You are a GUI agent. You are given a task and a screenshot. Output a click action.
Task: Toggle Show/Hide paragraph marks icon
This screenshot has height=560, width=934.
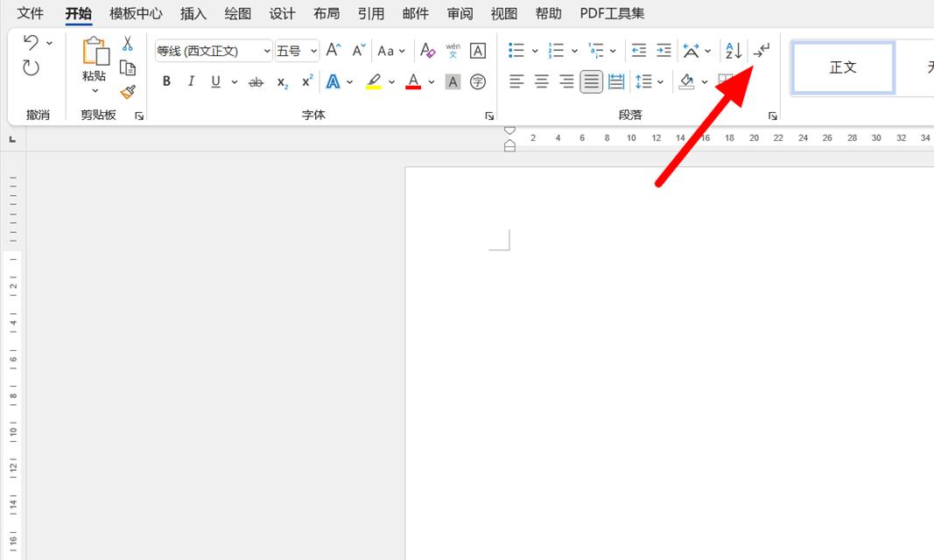(x=762, y=51)
